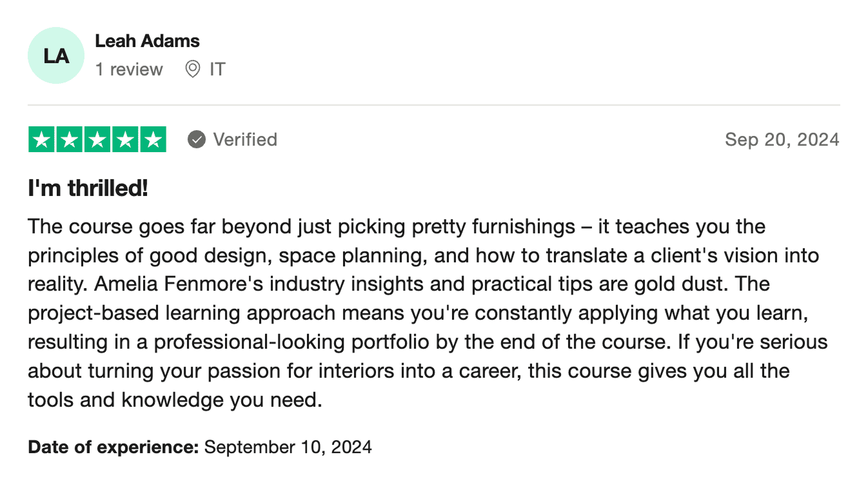Click the Amelia Fenmore name in review
This screenshot has width=868, height=477.
(x=147, y=284)
